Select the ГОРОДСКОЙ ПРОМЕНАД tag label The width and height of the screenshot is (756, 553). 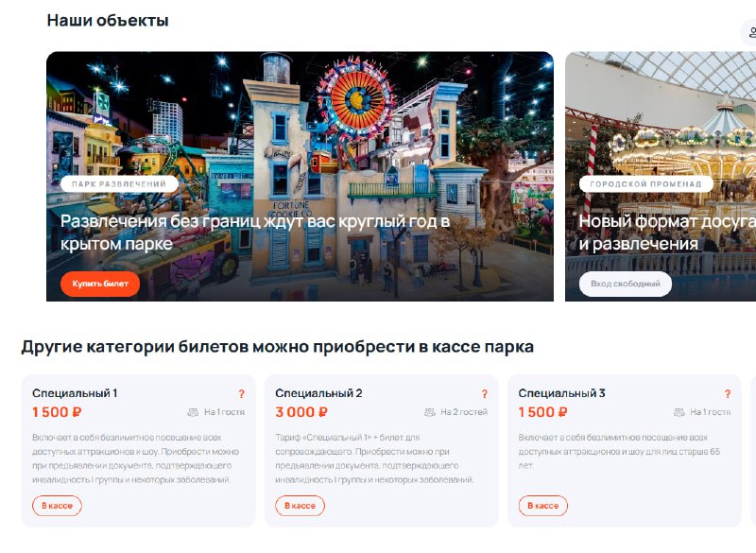[x=645, y=183]
